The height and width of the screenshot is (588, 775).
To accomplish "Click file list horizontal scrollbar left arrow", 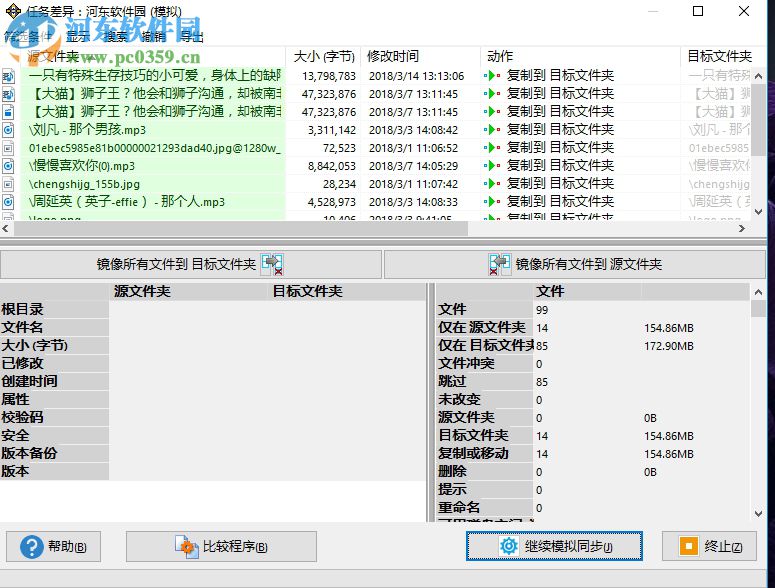I will click(5, 228).
